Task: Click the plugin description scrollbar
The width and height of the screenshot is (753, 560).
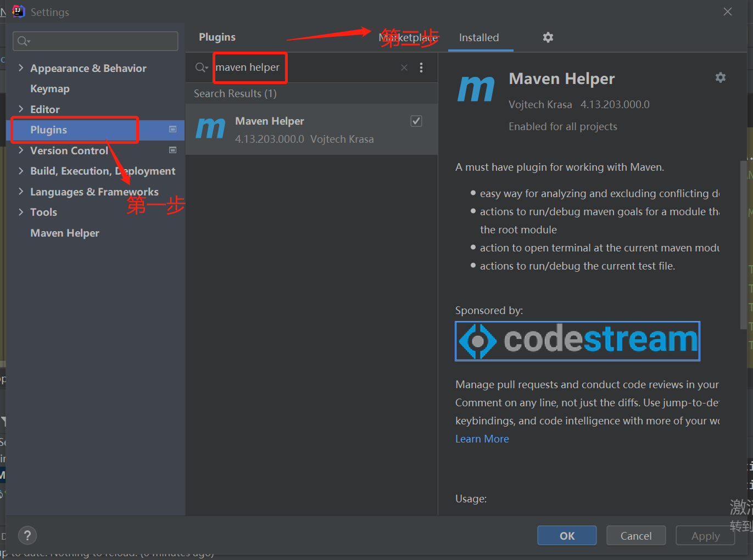Action: [x=743, y=244]
